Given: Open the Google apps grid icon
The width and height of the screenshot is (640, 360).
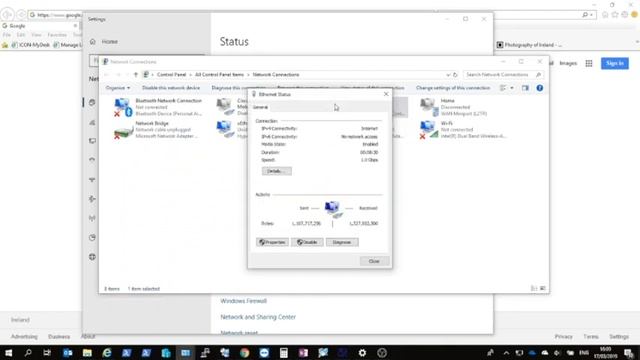Looking at the screenshot, I should tap(589, 63).
